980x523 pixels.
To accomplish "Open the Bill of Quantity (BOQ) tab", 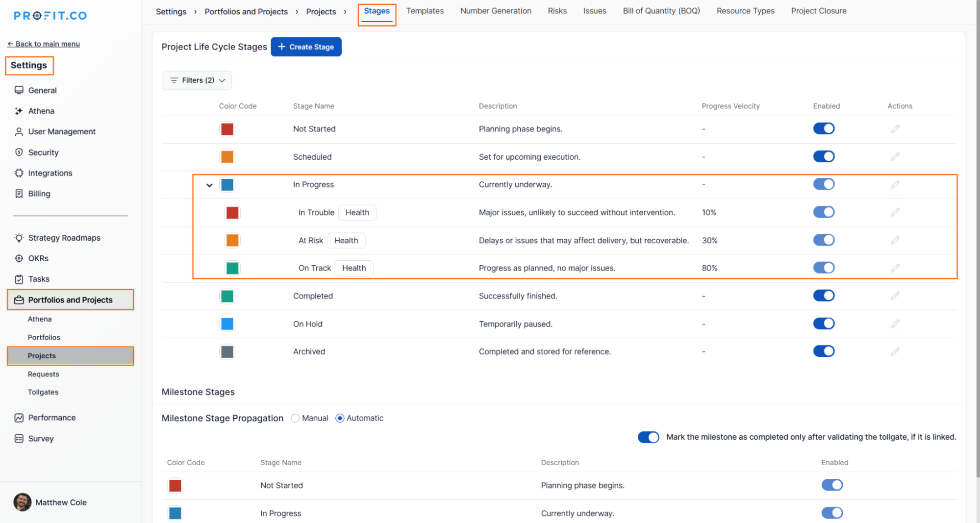I will [x=661, y=11].
